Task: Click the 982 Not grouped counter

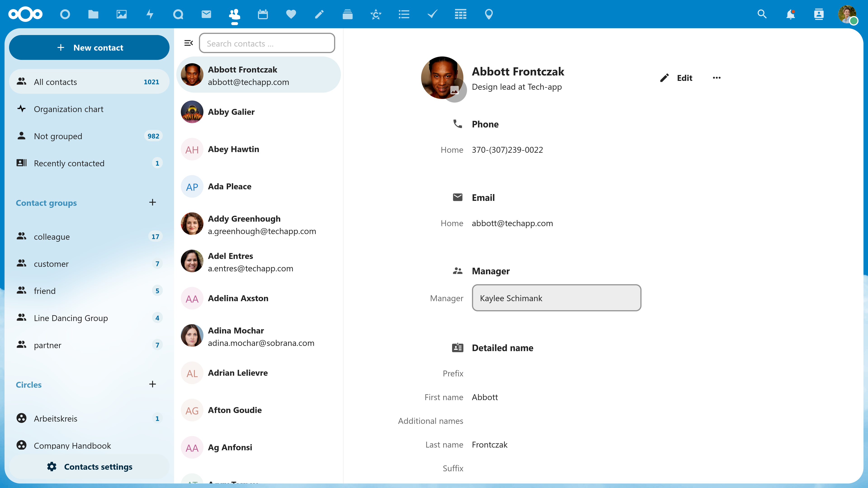Action: pos(153,136)
